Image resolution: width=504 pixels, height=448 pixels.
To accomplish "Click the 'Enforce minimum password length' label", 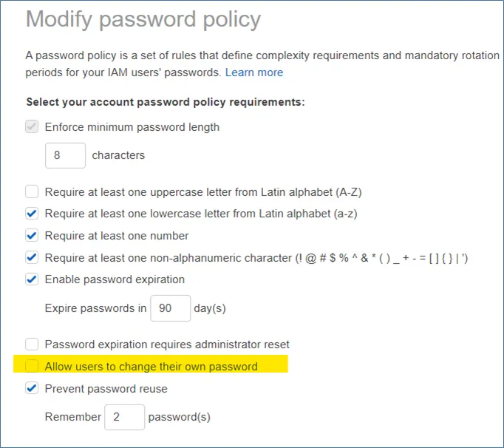I will [132, 127].
